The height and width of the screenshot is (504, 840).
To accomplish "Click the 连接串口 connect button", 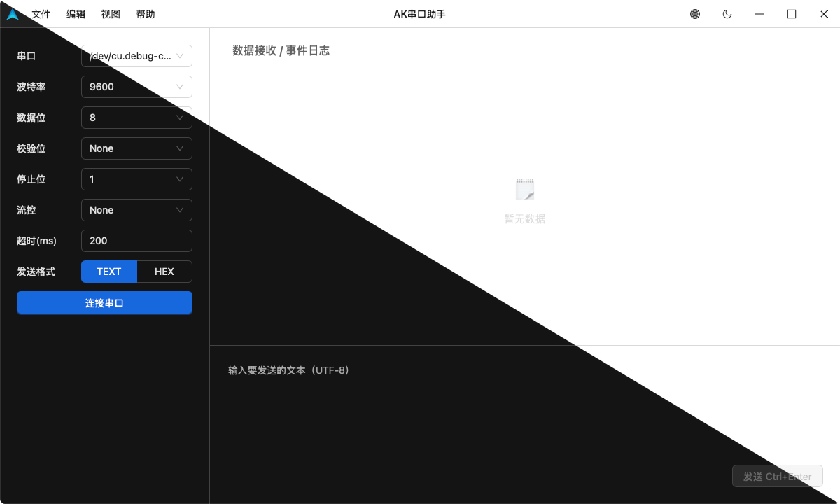I will 104,303.
